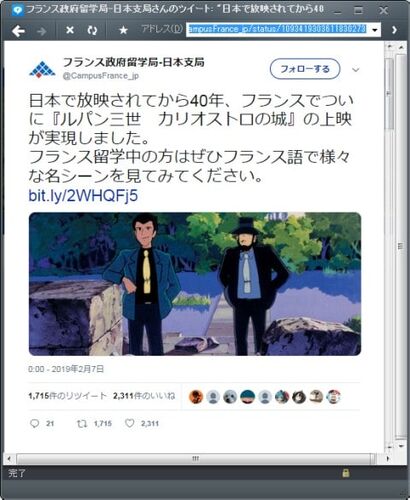Click the horizontal scrollbar thumb
Image resolution: width=410 pixels, height=500 pixels.
[x=194, y=459]
